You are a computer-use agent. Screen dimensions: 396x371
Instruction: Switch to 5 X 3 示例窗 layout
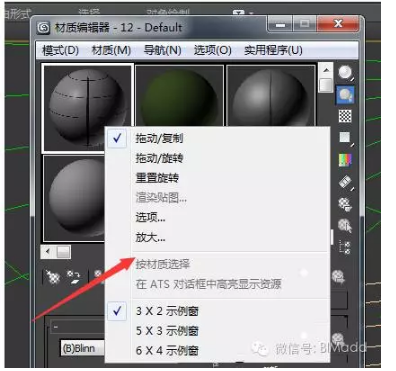[x=167, y=331]
